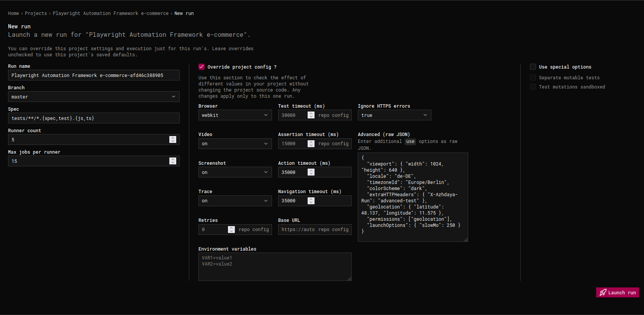Tick the Separate mutable tests checkbox
Image resolution: width=644 pixels, height=315 pixels.
pyautogui.click(x=533, y=77)
